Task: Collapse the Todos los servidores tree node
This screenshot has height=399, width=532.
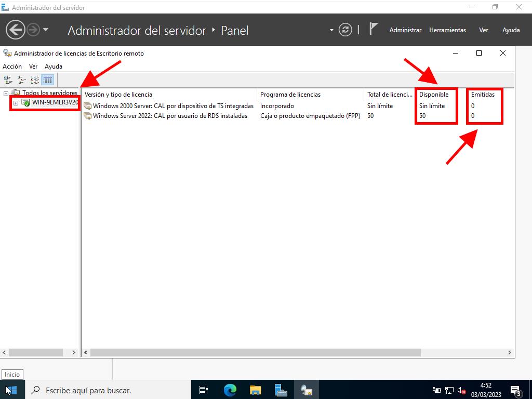Action: click(x=6, y=94)
